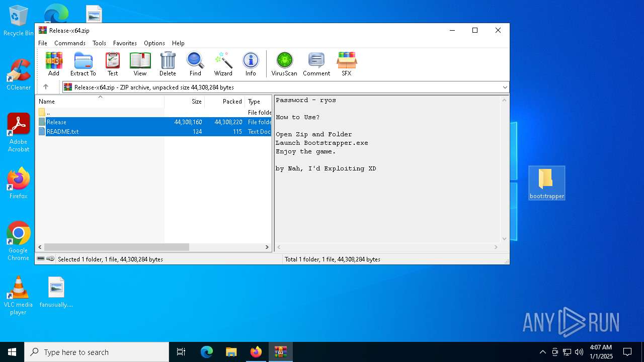Click file list scroll left arrow
Screen dimensions: 644x362
click(x=40, y=247)
